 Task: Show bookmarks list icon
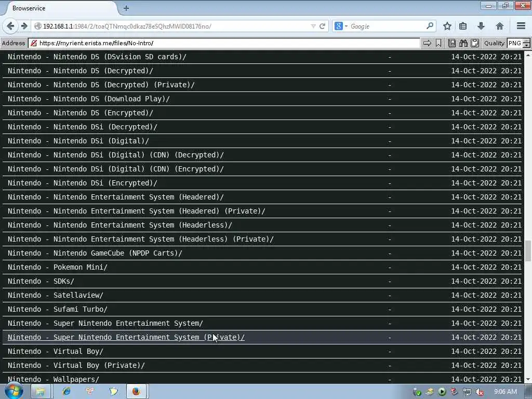[x=463, y=26]
